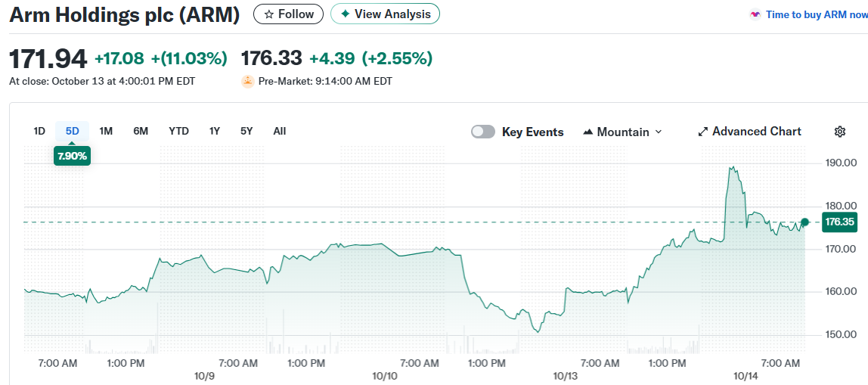The height and width of the screenshot is (385, 868).
Task: Choose the 1Y time range
Action: click(x=215, y=131)
